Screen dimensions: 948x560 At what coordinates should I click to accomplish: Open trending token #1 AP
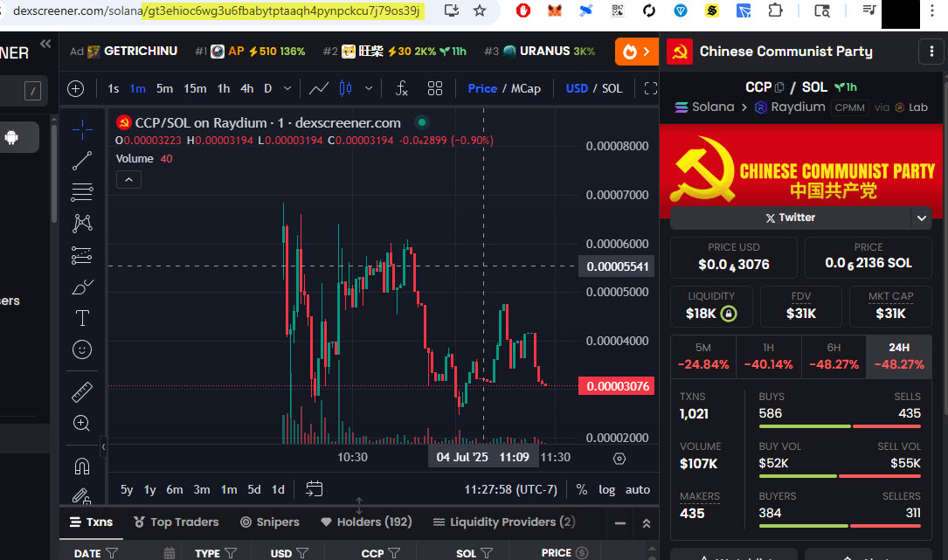click(x=250, y=52)
